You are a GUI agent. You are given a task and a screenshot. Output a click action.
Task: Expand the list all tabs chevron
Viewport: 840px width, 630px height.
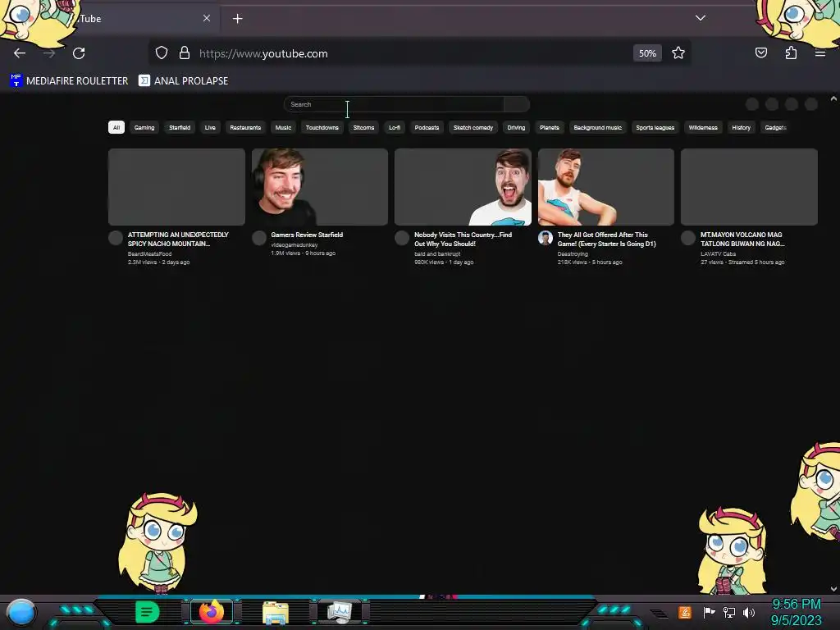tap(701, 18)
